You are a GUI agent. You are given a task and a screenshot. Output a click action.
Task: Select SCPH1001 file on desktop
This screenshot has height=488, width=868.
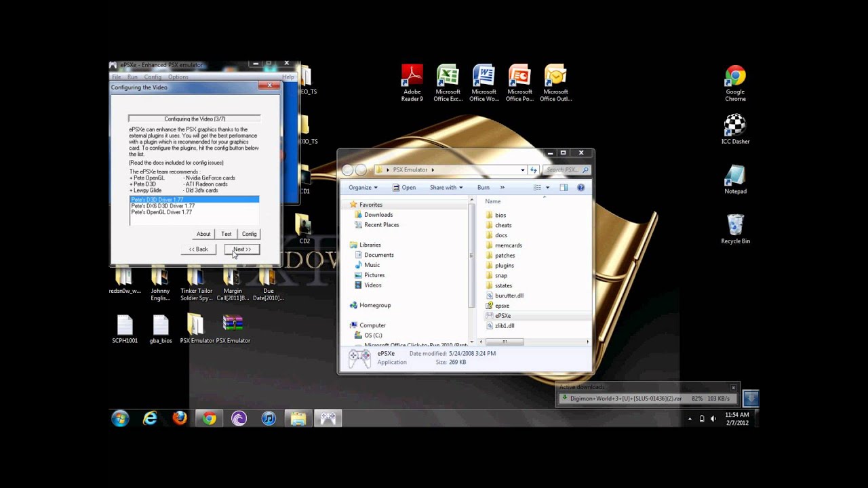tap(125, 329)
